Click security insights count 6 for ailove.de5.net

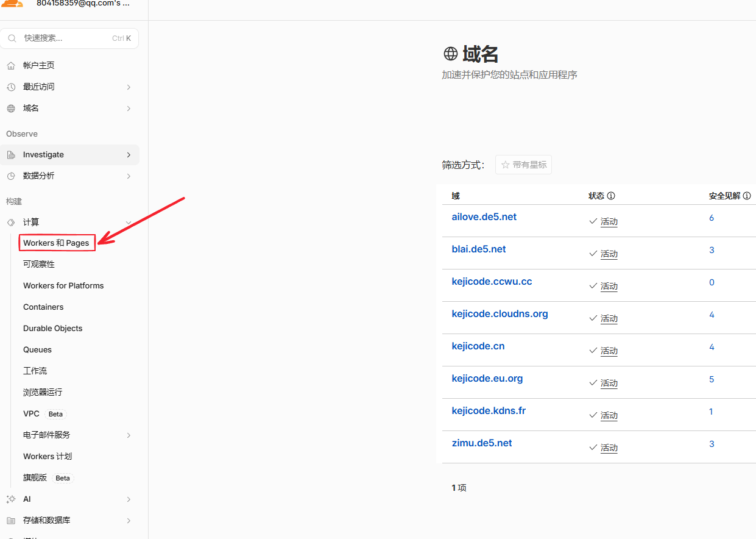tap(712, 218)
